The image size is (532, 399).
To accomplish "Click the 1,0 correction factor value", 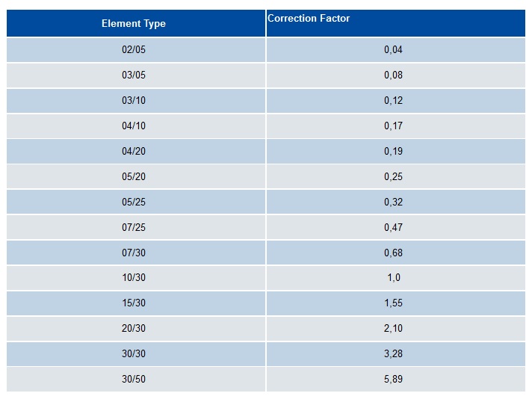I will coord(394,277).
